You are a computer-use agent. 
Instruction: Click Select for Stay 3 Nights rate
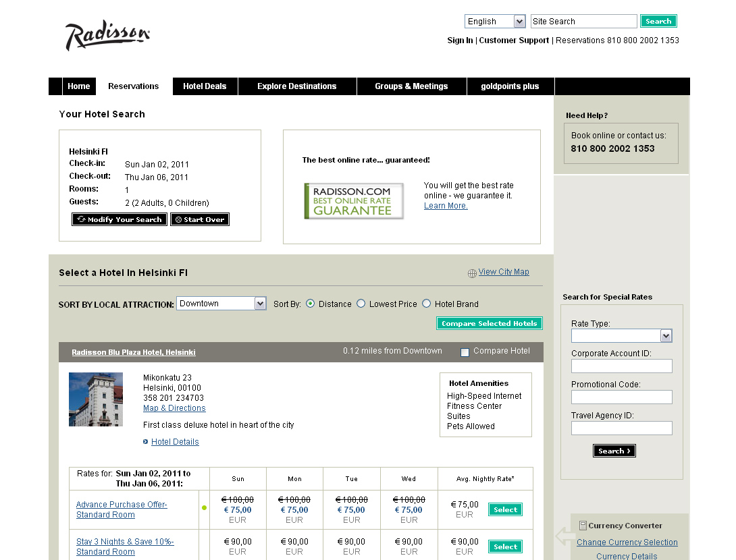505,547
